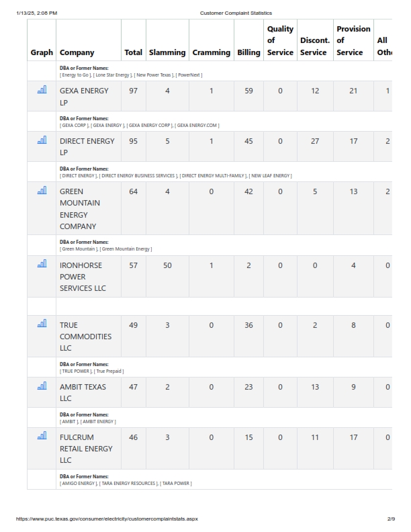Select the IRONHORSE slamming value 50
The width and height of the screenshot is (411, 532).
tap(167, 265)
